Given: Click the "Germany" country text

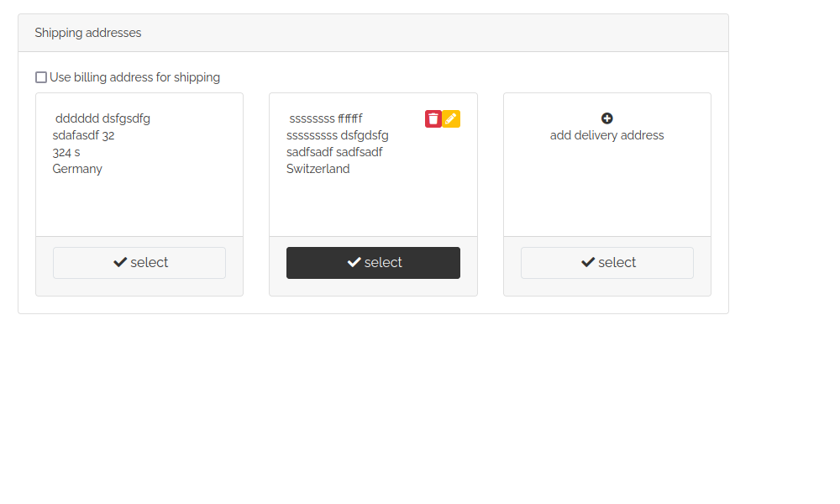Looking at the screenshot, I should click(x=77, y=169).
